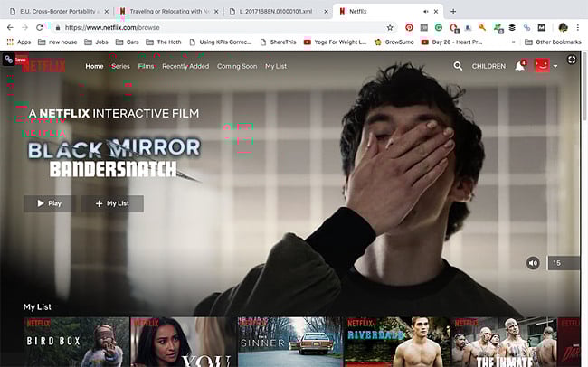
Task: Open a new browser tab
Action: [x=453, y=12]
